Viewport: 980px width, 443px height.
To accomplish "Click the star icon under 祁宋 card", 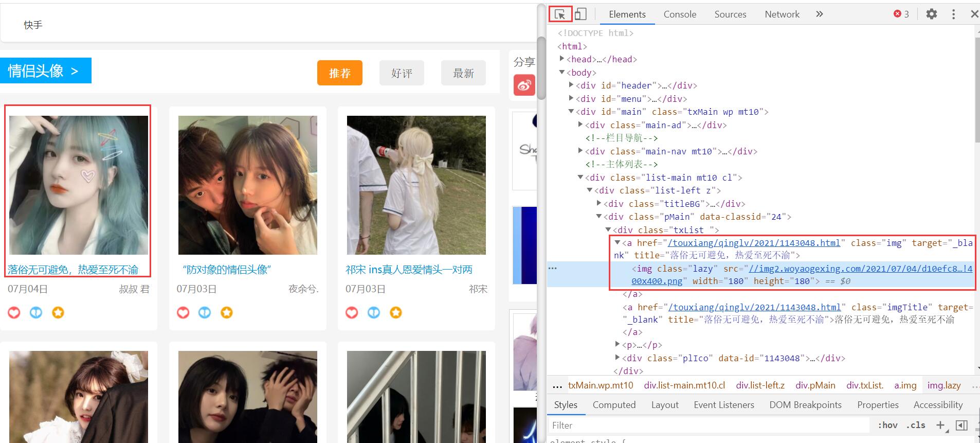I will 396,312.
